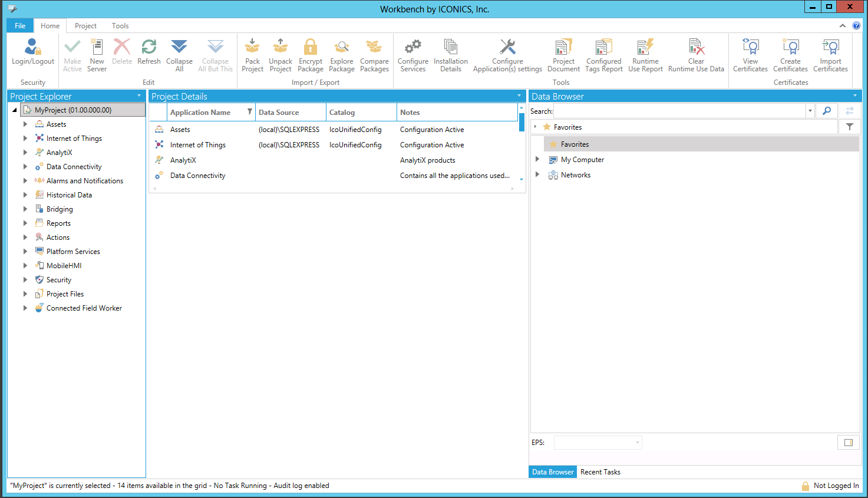Screen dimensions: 868x498
Task: Open the Configure Services tool
Action: click(x=412, y=48)
